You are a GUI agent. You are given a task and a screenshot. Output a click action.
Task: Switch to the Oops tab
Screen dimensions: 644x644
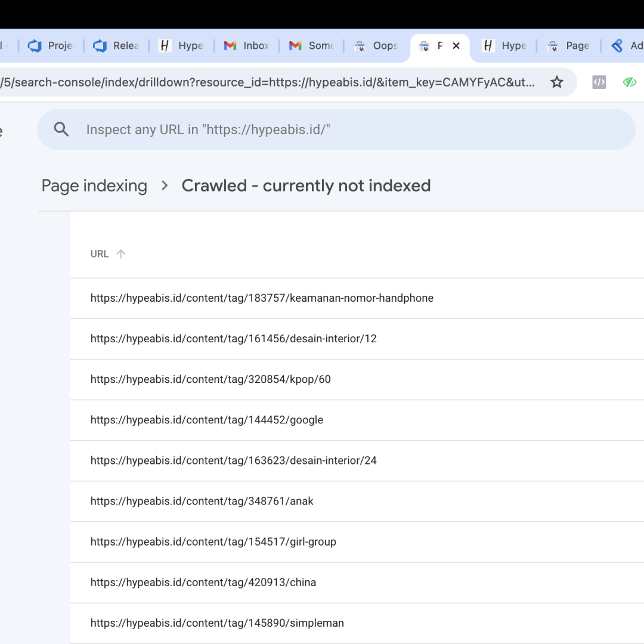pyautogui.click(x=377, y=45)
